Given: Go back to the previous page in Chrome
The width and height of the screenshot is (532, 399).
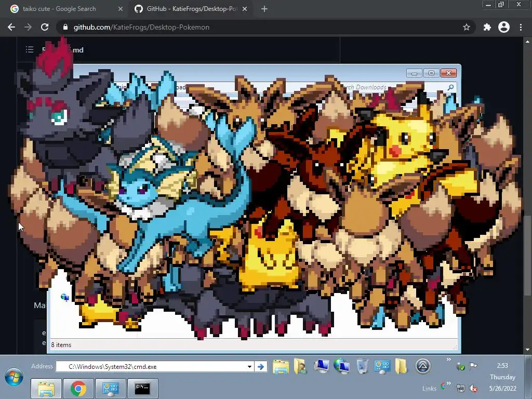Looking at the screenshot, I should [11, 27].
